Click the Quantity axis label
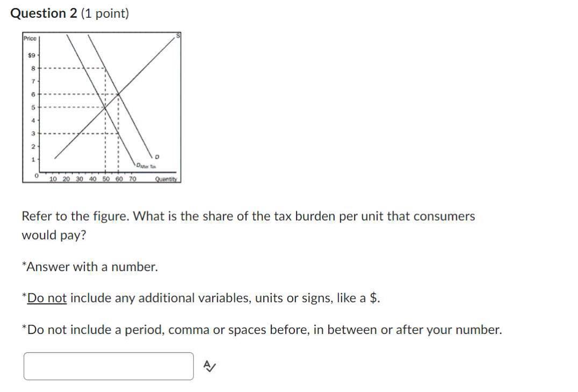The image size is (578, 392). tap(167, 179)
